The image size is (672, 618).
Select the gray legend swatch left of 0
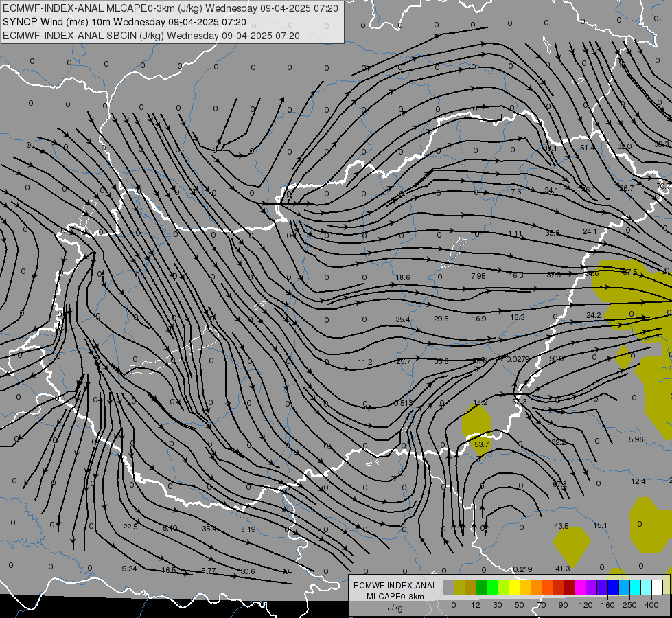[448, 587]
